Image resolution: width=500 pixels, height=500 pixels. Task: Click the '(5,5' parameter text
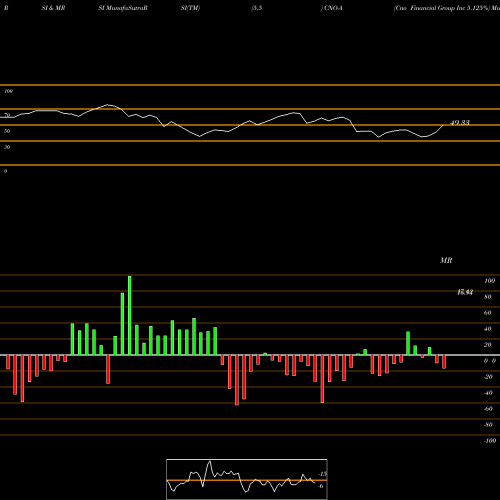click(x=257, y=8)
